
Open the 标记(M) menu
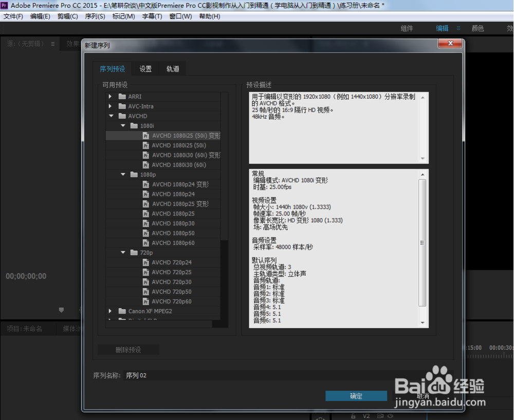pyautogui.click(x=123, y=16)
